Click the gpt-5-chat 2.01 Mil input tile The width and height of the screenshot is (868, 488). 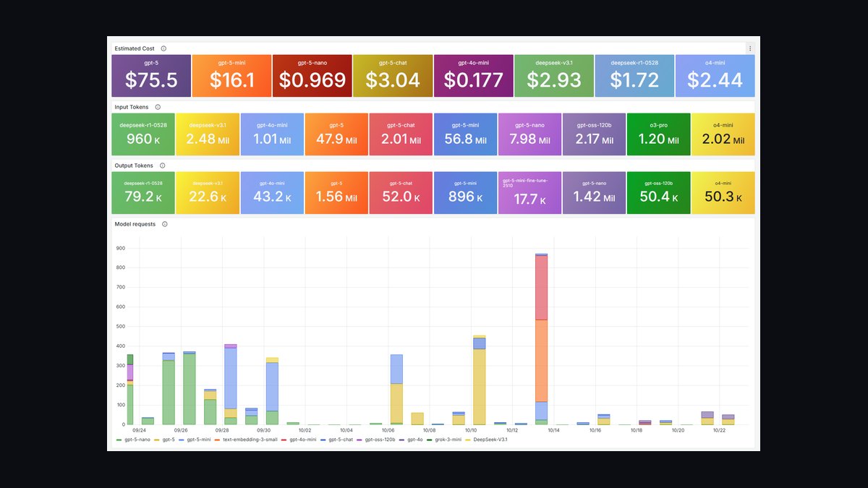click(401, 134)
